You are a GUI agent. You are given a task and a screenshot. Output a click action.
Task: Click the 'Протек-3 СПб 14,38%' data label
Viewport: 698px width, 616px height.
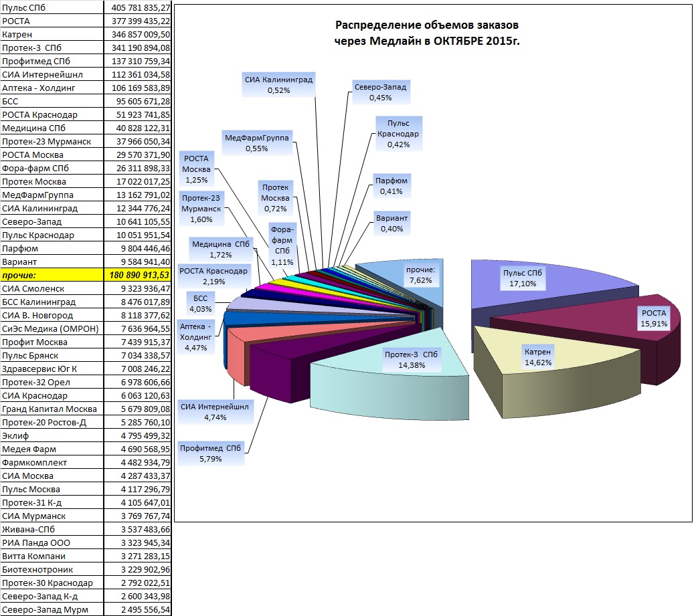(412, 359)
